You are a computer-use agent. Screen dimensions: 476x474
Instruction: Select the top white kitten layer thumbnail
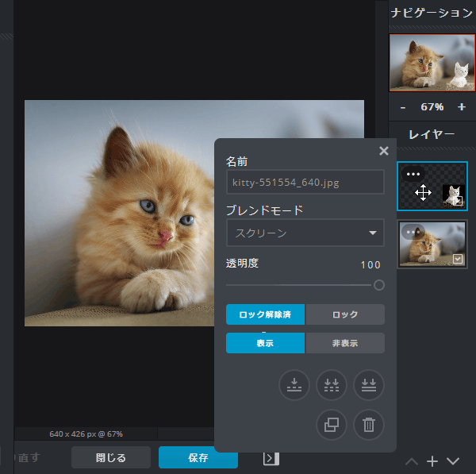432,186
